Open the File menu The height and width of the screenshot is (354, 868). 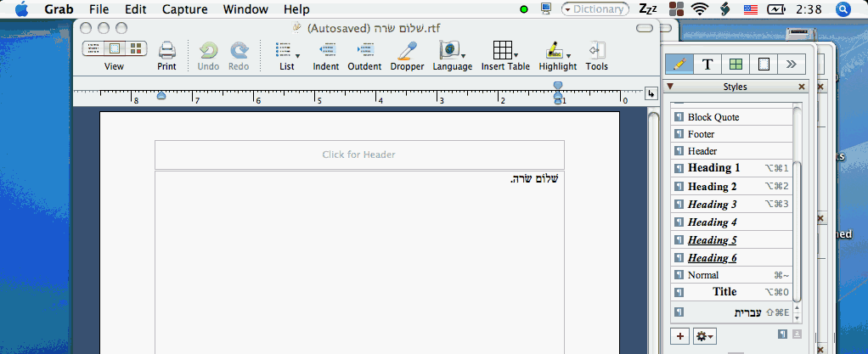tap(99, 9)
